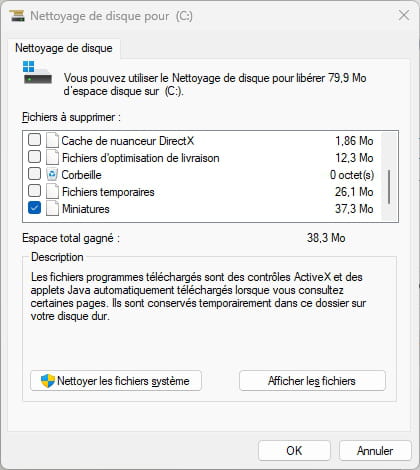Enable the Fichiers d'optimisation de livraison checkbox
This screenshot has height=470, width=420.
click(34, 157)
